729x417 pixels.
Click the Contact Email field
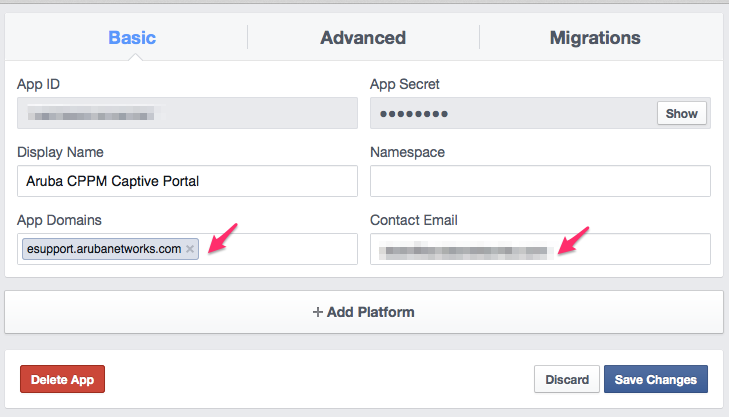[540, 249]
